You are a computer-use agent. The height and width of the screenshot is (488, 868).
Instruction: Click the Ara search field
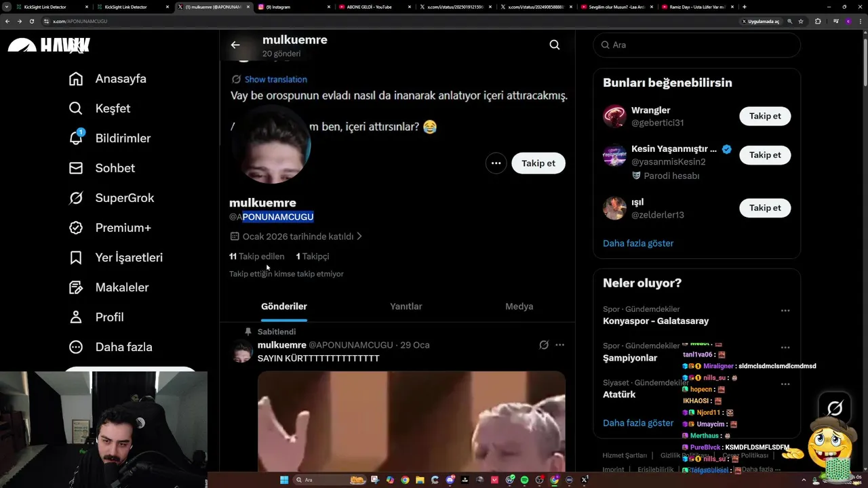[x=697, y=45]
